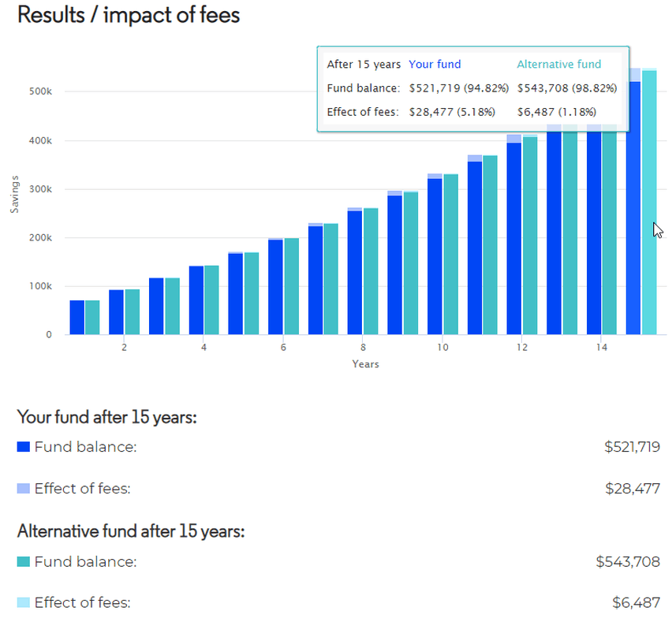Click the year 8 blue bar

coord(355,273)
